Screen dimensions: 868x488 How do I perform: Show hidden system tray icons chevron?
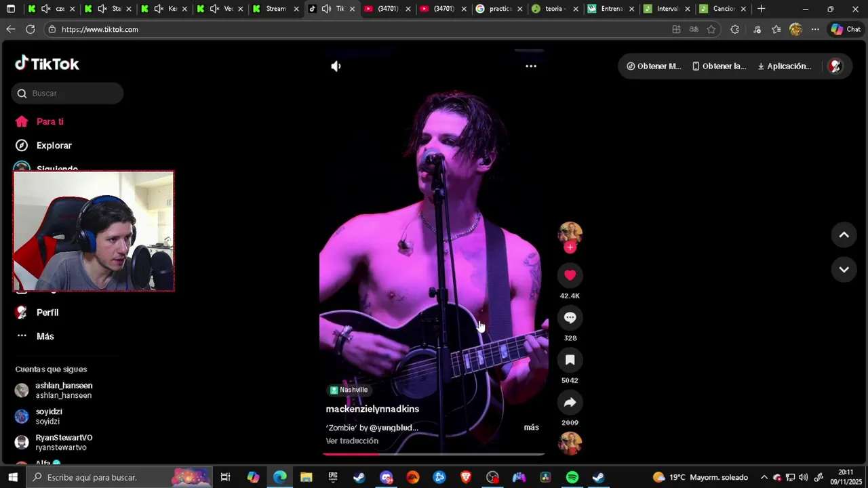tap(764, 477)
